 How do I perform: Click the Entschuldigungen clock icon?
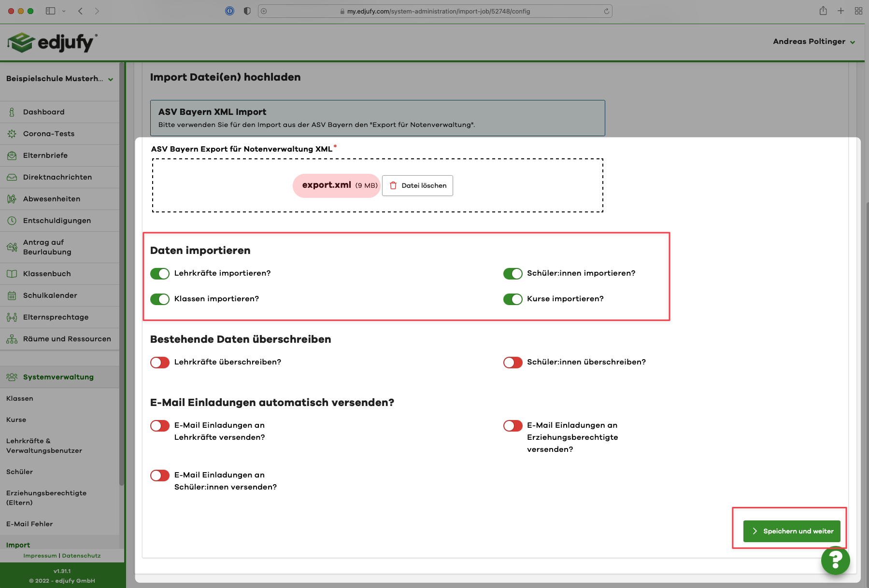tap(12, 221)
